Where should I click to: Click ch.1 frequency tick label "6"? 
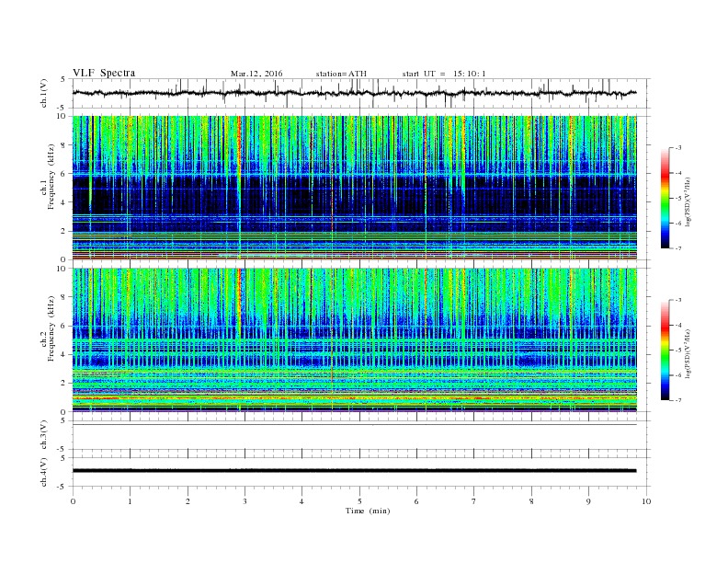point(64,174)
